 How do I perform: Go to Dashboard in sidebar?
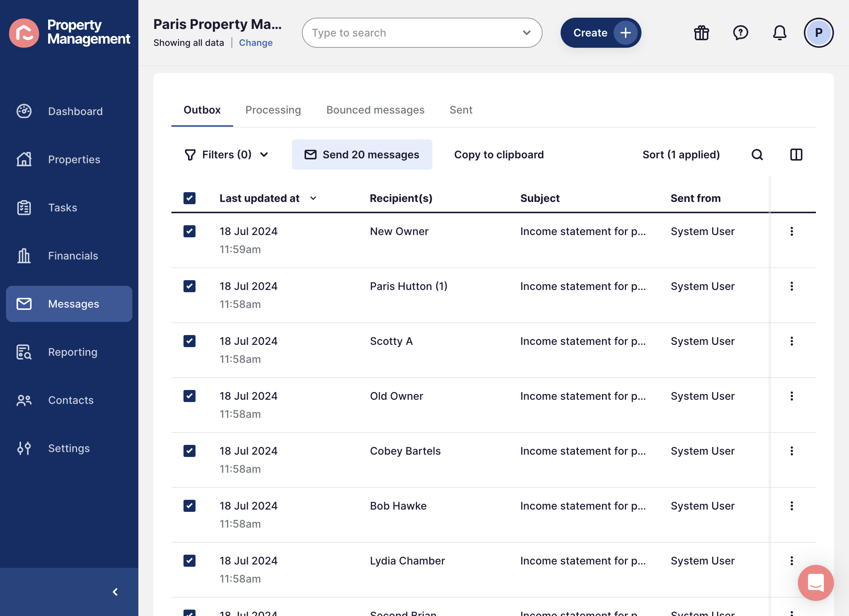pos(69,111)
